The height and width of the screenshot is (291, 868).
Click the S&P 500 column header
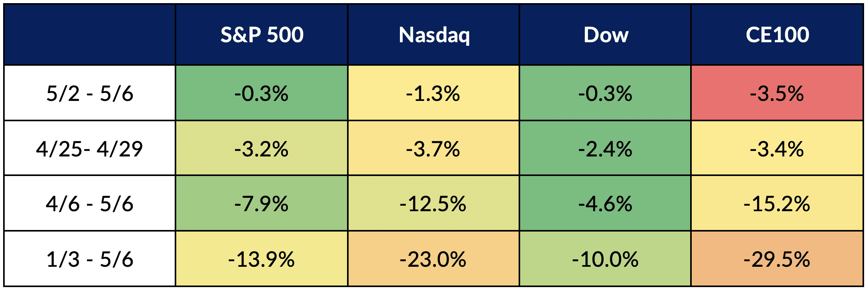coord(262,35)
